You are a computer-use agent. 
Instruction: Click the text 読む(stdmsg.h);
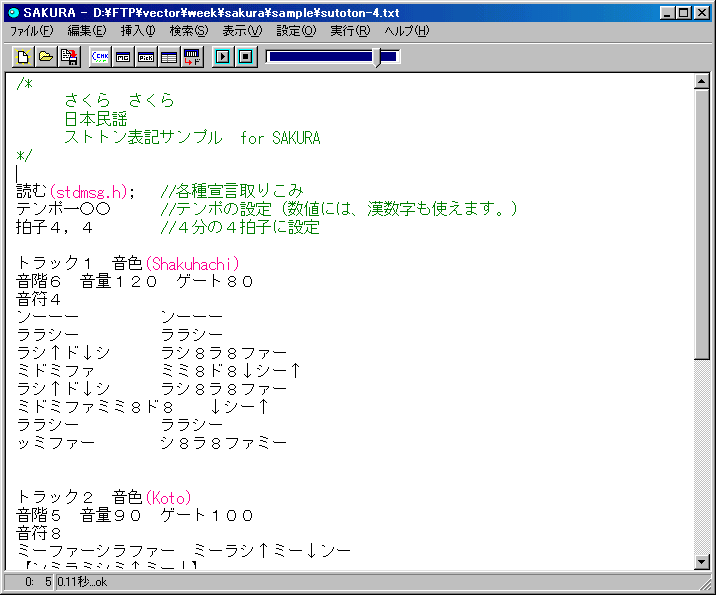(x=76, y=191)
